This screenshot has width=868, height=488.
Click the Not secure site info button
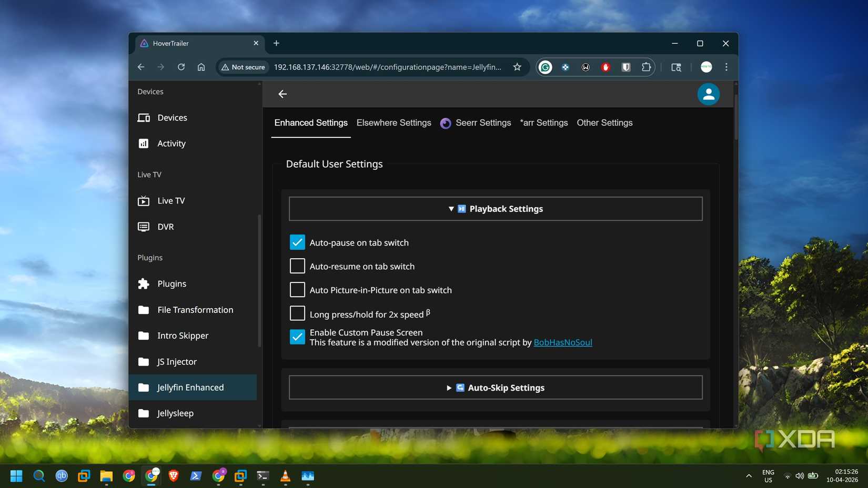243,67
